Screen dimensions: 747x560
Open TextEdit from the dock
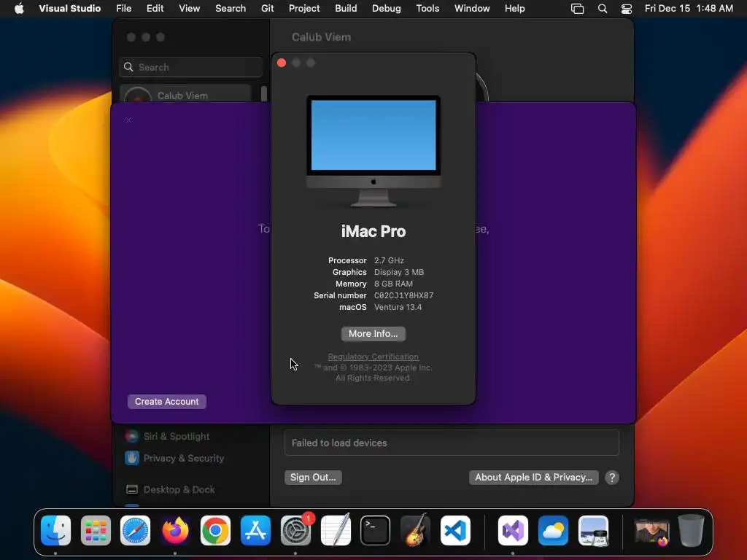tap(336, 530)
